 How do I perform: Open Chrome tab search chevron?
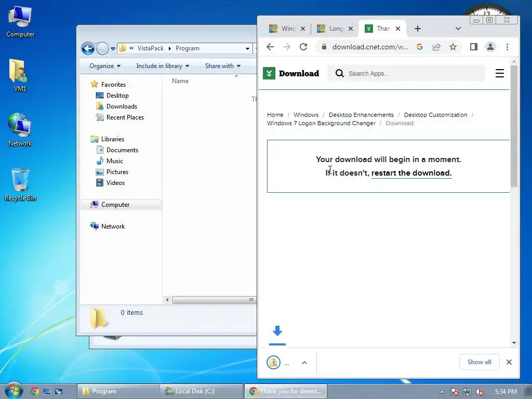[458, 29]
